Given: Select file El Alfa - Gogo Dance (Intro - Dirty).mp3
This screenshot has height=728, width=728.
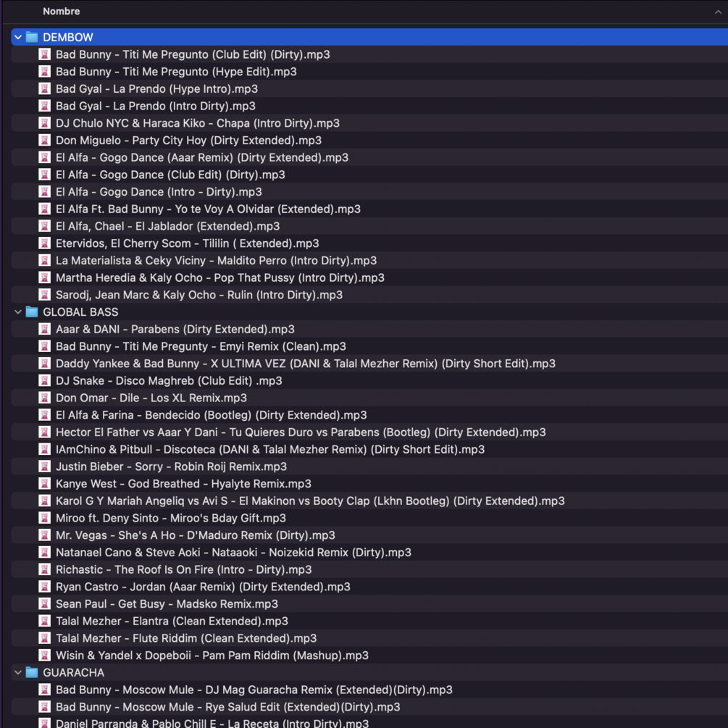Looking at the screenshot, I should (x=159, y=192).
